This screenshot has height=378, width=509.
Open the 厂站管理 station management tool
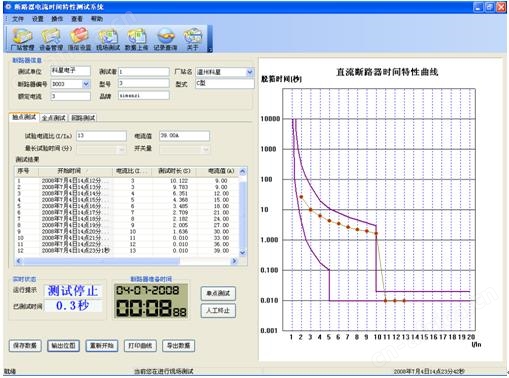pyautogui.click(x=22, y=39)
